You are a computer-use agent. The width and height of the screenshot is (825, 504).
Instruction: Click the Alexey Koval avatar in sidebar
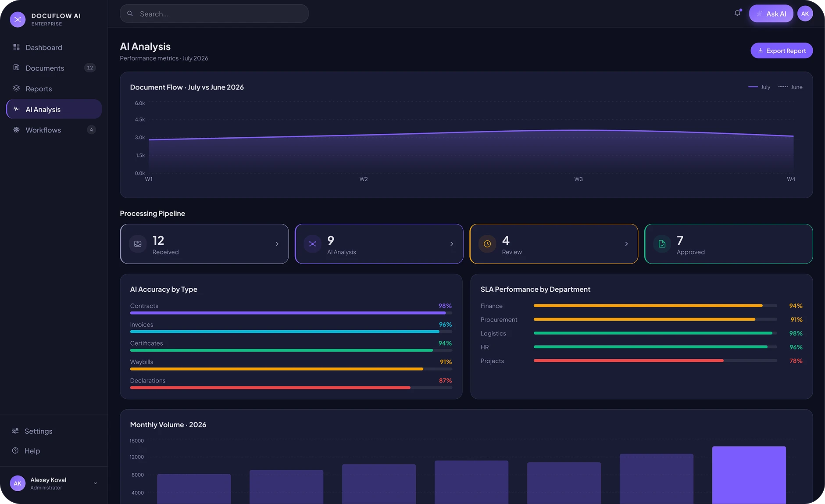(18, 483)
